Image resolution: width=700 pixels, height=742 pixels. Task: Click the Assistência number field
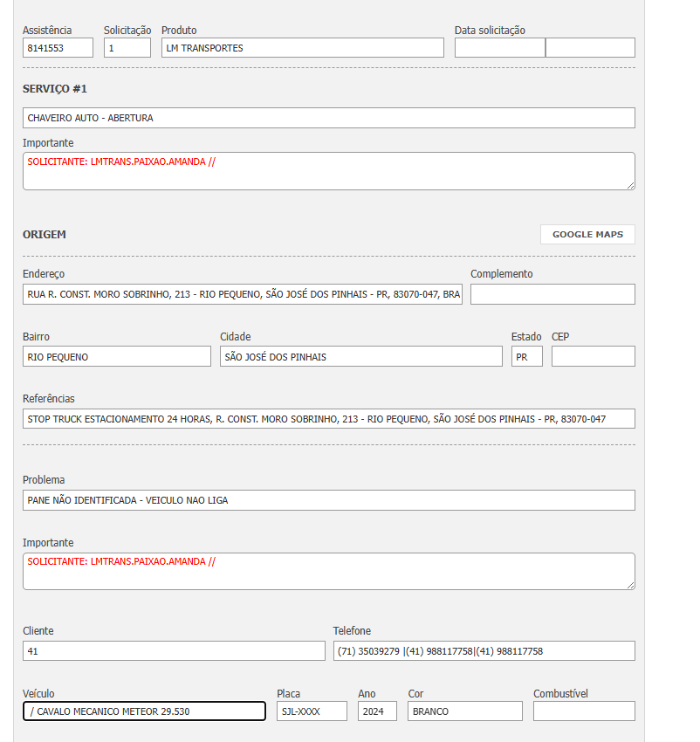click(58, 48)
